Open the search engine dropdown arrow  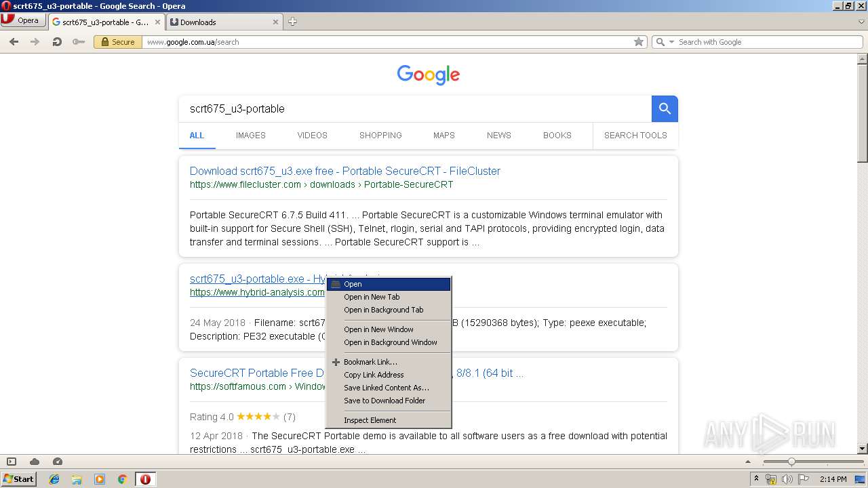(672, 42)
